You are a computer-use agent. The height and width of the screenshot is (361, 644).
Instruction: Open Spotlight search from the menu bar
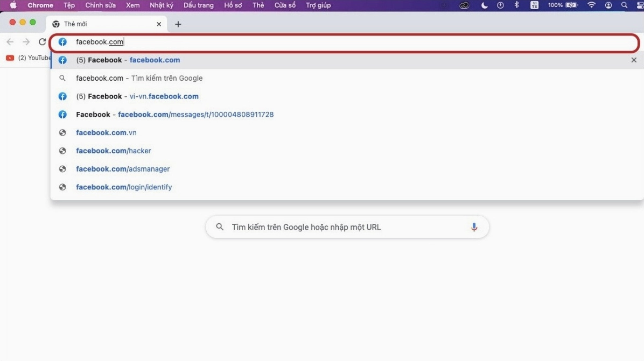(x=624, y=5)
